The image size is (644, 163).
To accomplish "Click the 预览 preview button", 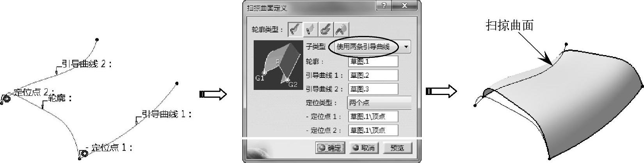I will pyautogui.click(x=397, y=148).
